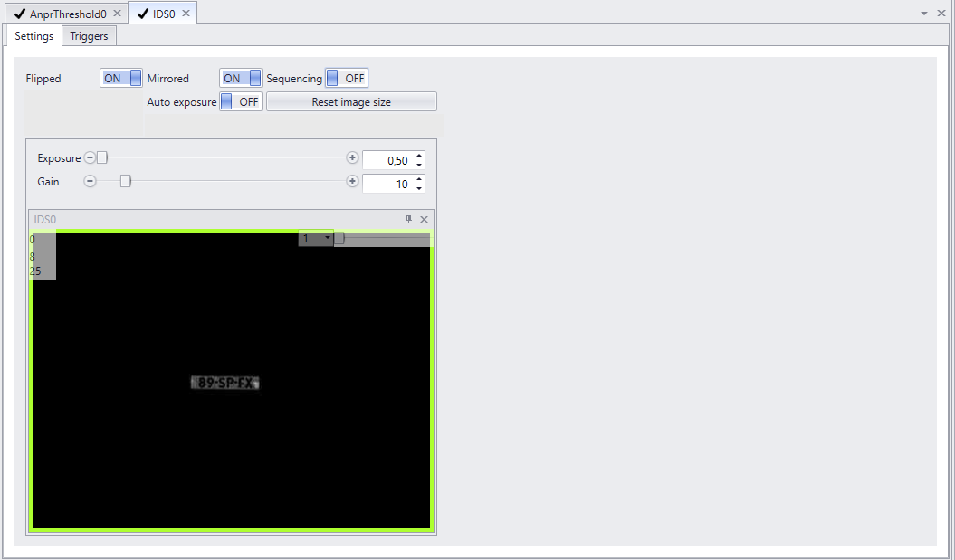
Task: Click the value 8 in the image overlay
Action: pos(33,256)
